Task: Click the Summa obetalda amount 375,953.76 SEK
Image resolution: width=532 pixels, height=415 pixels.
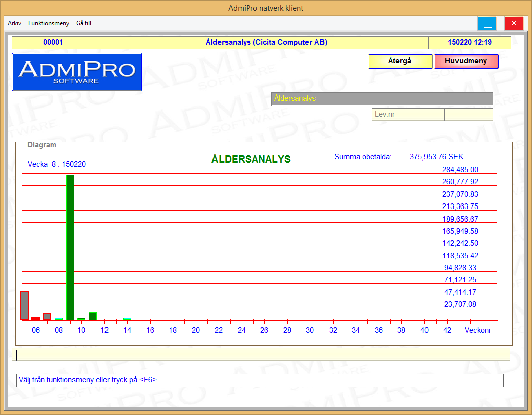Action: pyautogui.click(x=437, y=157)
